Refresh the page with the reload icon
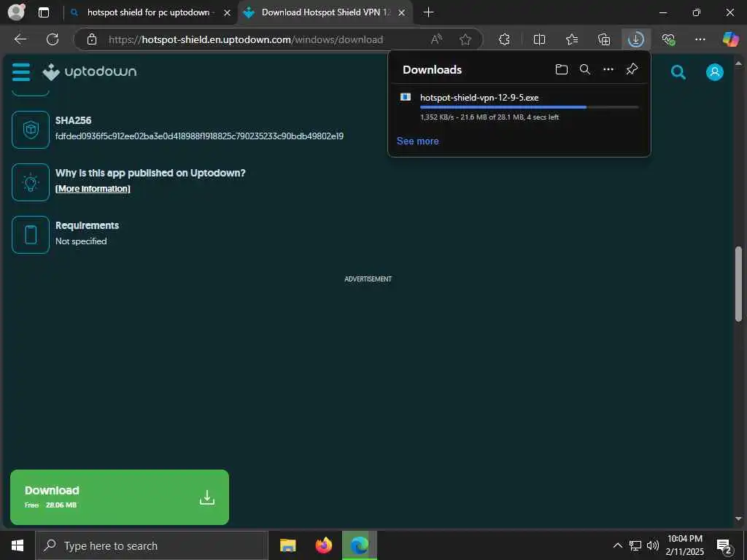This screenshot has width=747, height=560. [53, 39]
